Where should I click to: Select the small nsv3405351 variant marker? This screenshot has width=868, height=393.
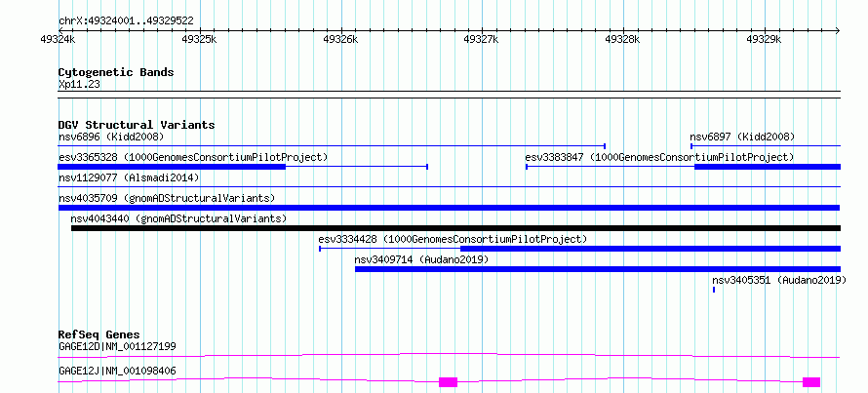[x=714, y=290]
